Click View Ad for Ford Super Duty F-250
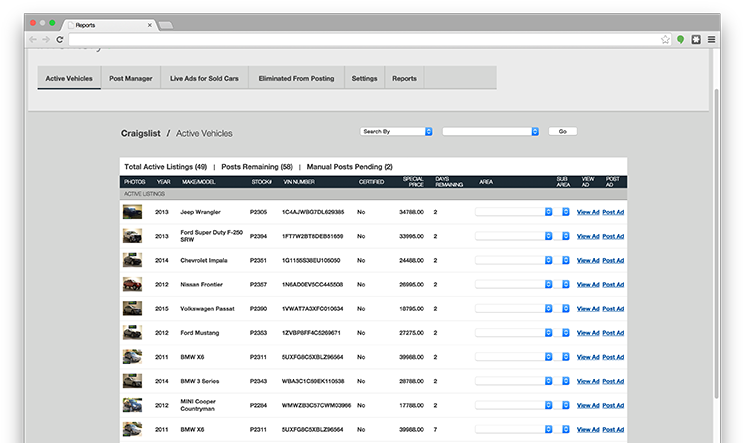 click(588, 236)
